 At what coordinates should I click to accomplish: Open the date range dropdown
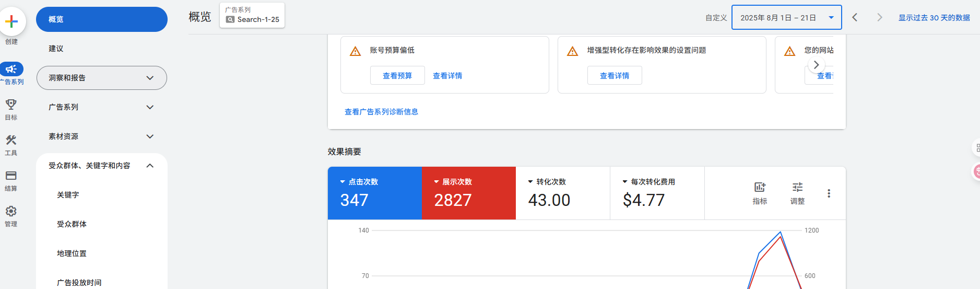786,17
